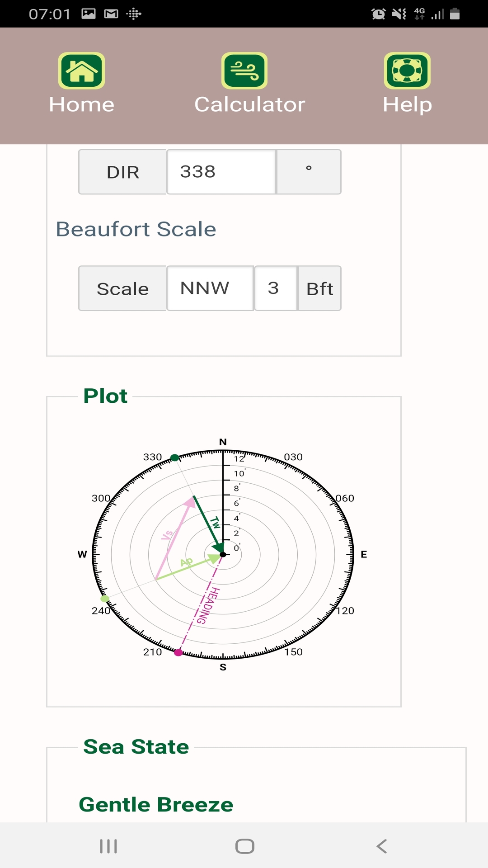This screenshot has width=488, height=868.
Task: Select the wind Calculator icon
Action: pyautogui.click(x=244, y=71)
